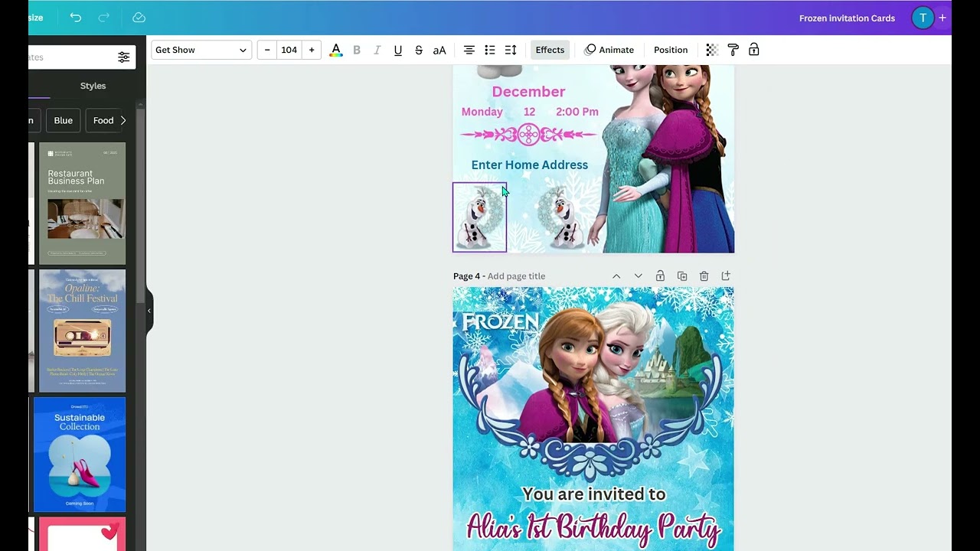The image size is (980, 551).
Task: Redo the last undone action
Action: [105, 18]
